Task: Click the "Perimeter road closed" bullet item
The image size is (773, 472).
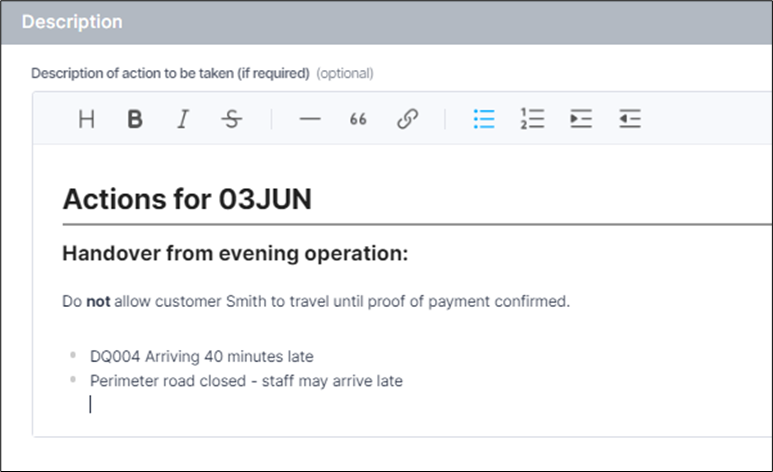Action: click(x=246, y=381)
